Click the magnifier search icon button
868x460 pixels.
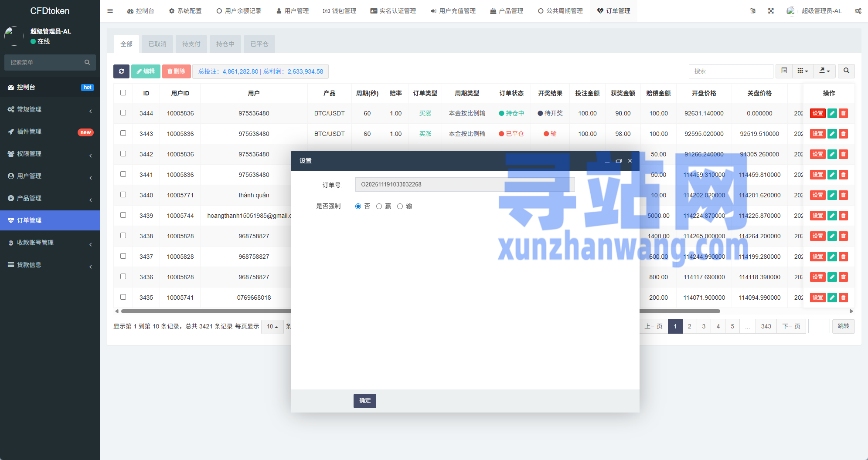click(x=846, y=71)
